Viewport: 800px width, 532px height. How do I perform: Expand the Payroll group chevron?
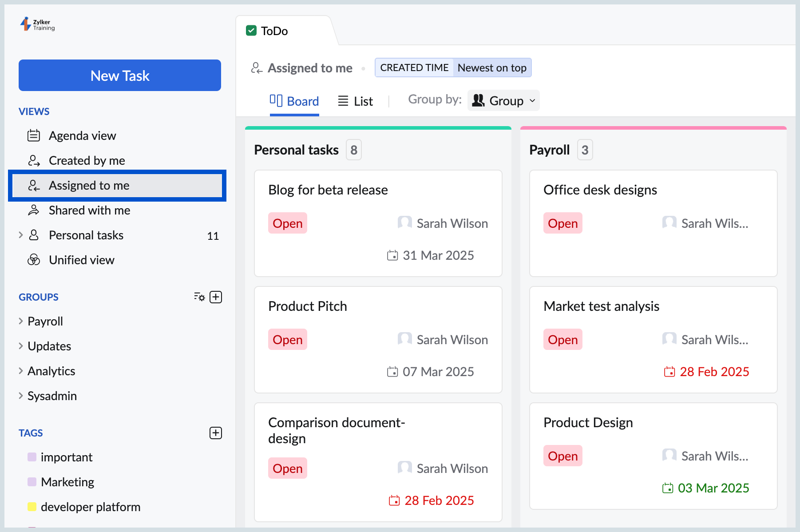[20, 321]
